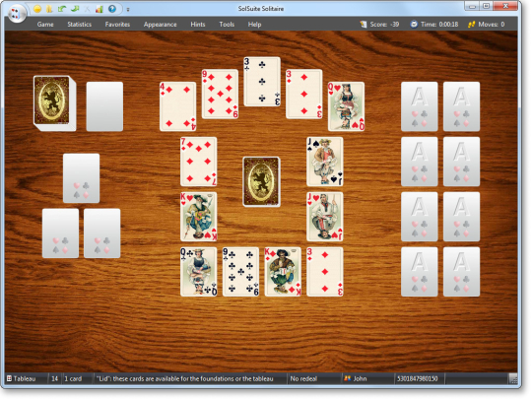This screenshot has width=532, height=399.
Task: Click the Time: 0:00:18 readout
Action: (x=439, y=25)
